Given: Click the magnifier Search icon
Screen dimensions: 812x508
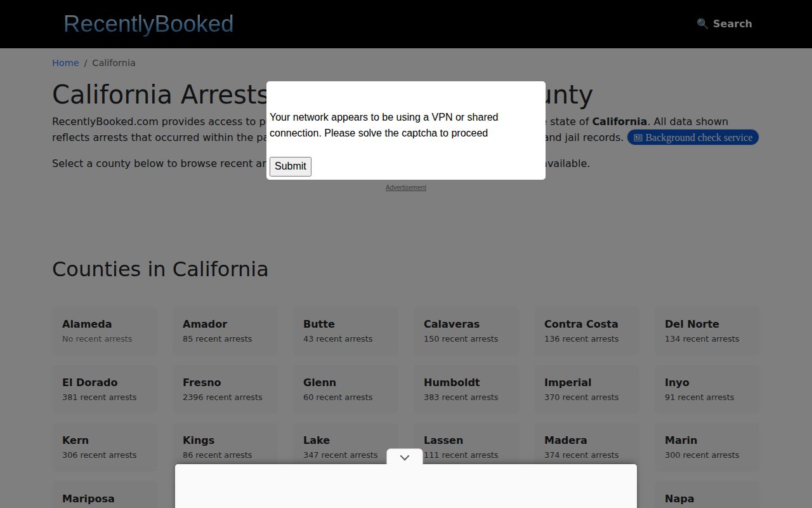Looking at the screenshot, I should coord(702,23).
